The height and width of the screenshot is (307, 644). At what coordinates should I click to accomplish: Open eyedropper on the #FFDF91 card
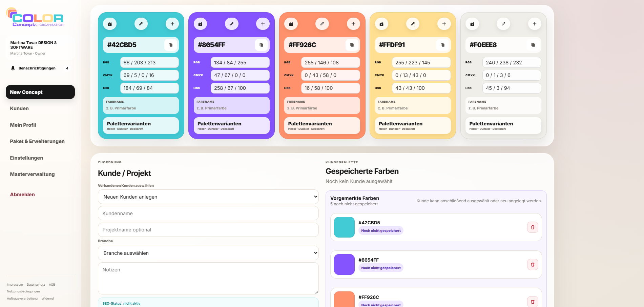[x=413, y=24]
